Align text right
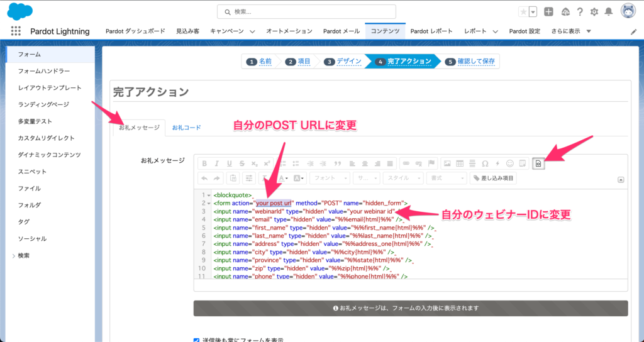Viewport: 644px width, 342px height. [x=377, y=163]
